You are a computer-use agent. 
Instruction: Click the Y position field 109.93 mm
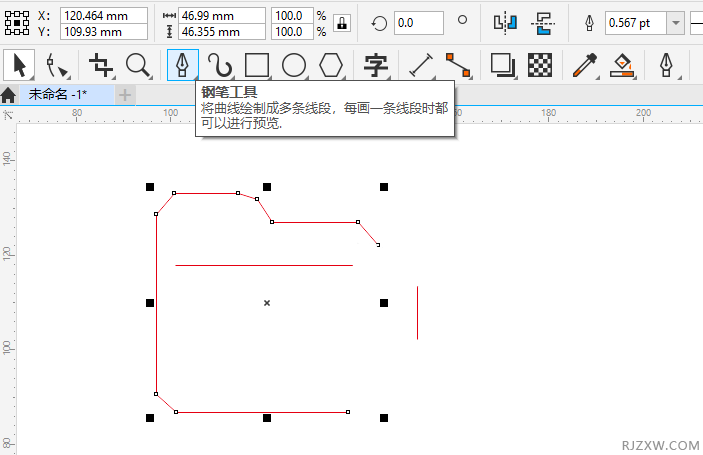104,32
